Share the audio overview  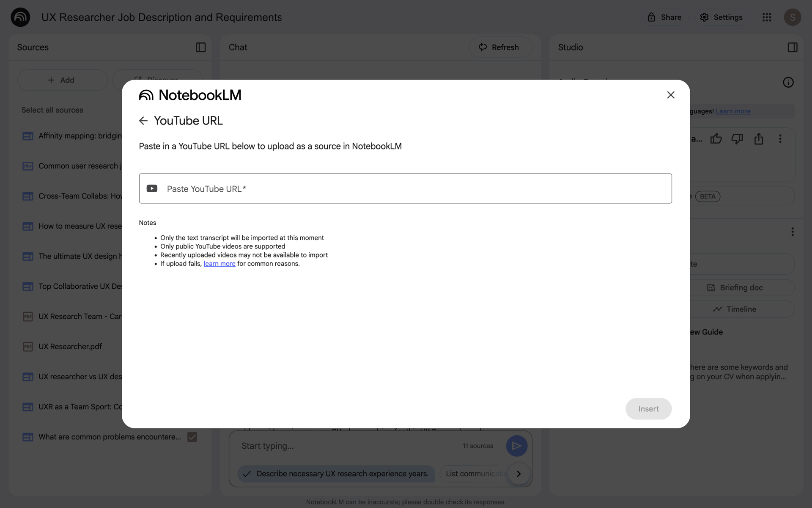759,139
